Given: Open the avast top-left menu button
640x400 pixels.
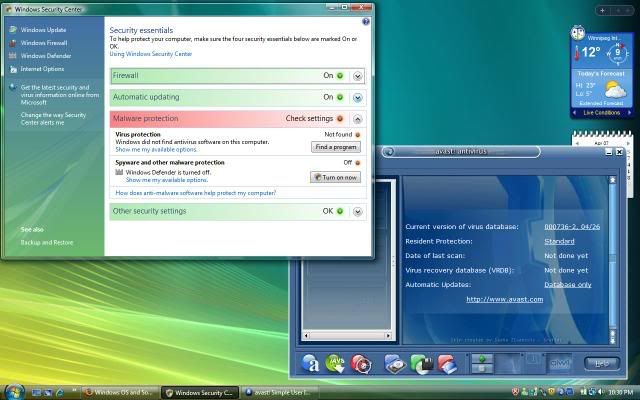Looking at the screenshot, I should pos(390,151).
